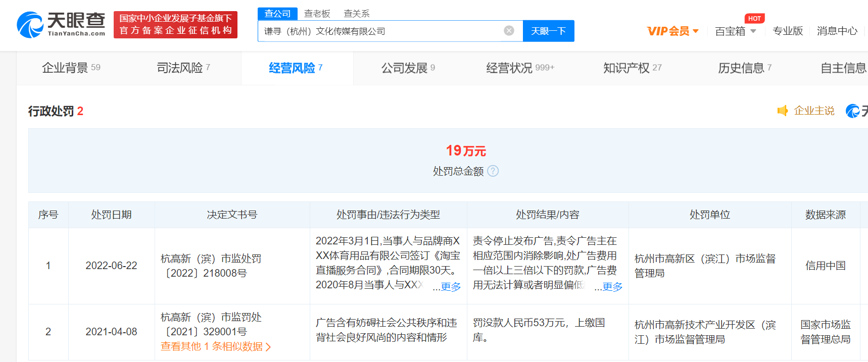This screenshot has height=362, width=868.
Task: Switch to the 查老板 search tab
Action: pos(317,14)
